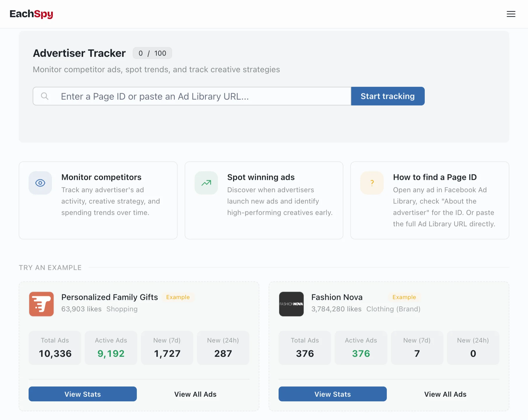528x420 pixels.
Task: Click Example badge beside Personalized Family Gifts
Action: tap(178, 297)
